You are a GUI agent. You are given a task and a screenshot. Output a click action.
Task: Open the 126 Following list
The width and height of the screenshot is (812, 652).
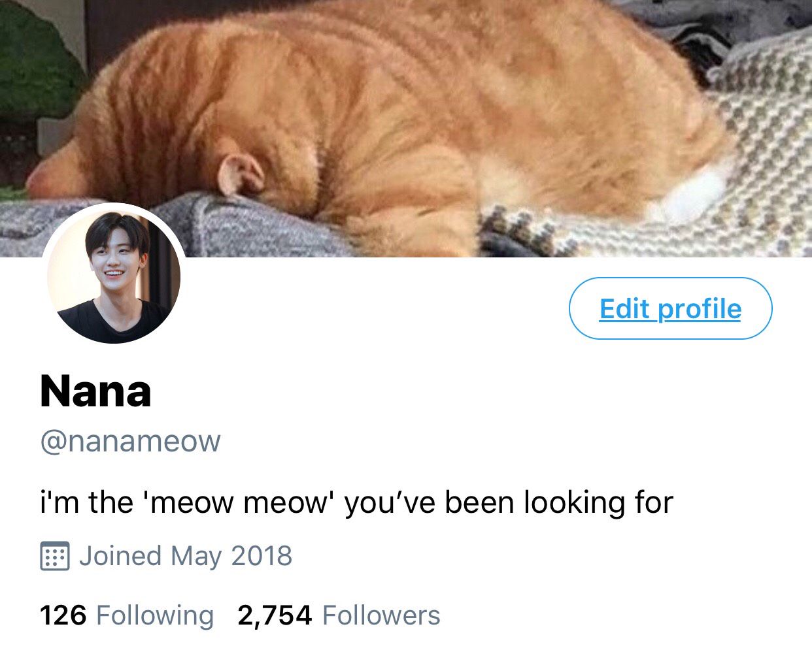[x=127, y=615]
